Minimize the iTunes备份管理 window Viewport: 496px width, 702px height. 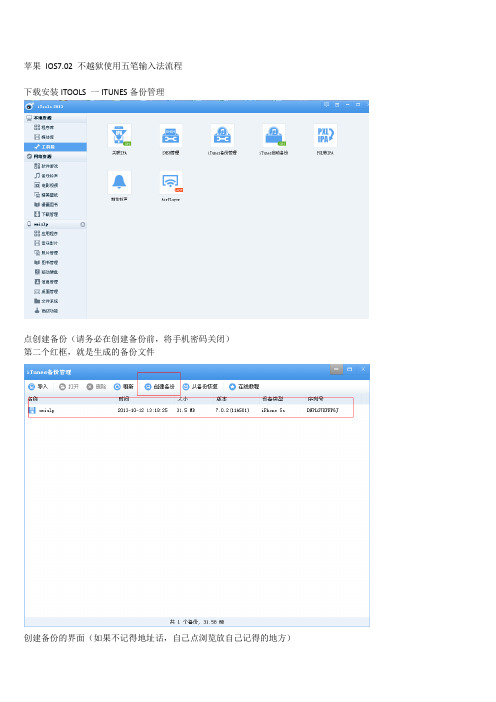(x=336, y=369)
